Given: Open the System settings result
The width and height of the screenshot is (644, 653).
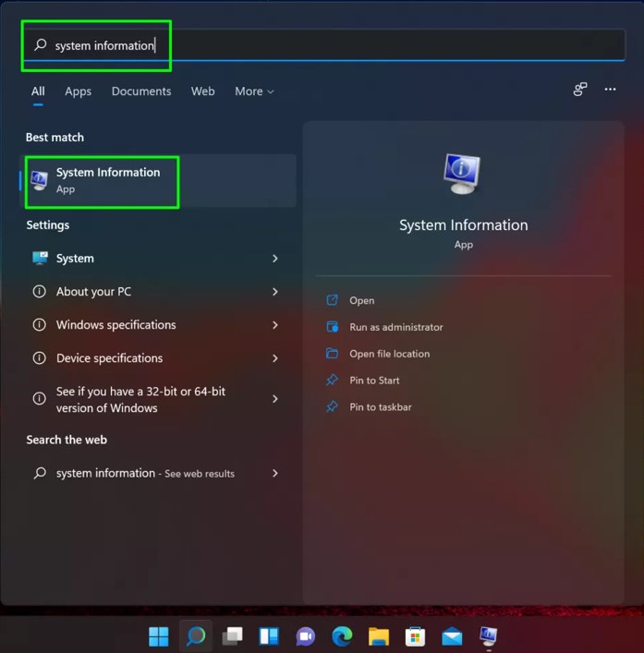Looking at the screenshot, I should [156, 259].
